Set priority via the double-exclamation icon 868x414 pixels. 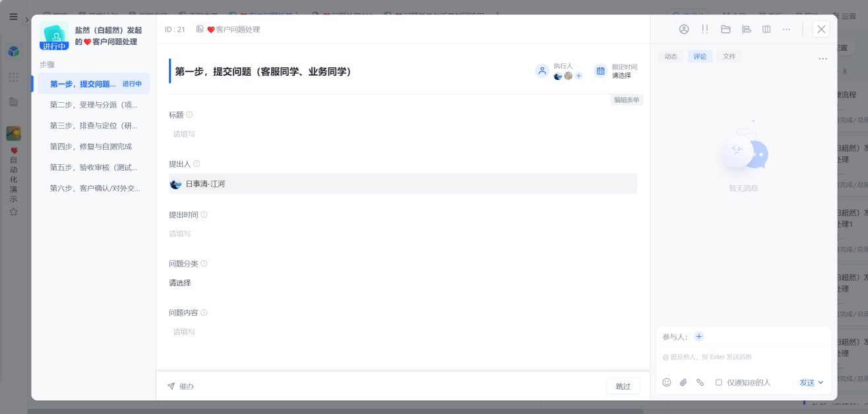click(704, 29)
